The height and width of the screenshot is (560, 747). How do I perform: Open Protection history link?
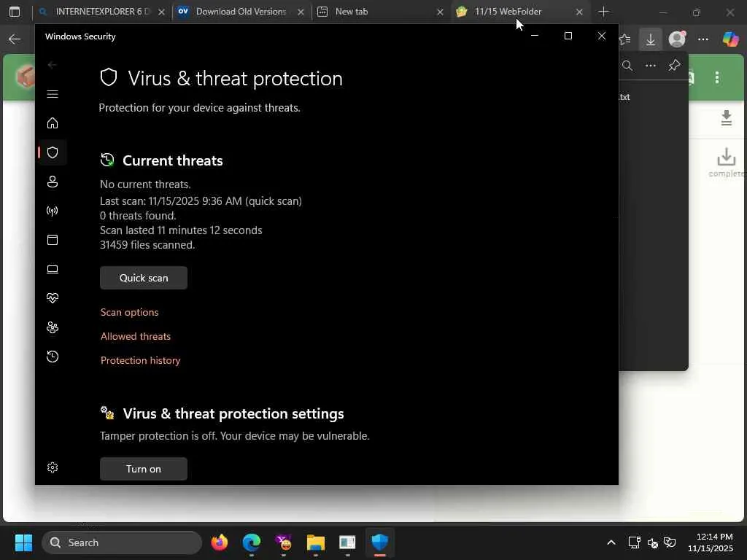pyautogui.click(x=141, y=360)
